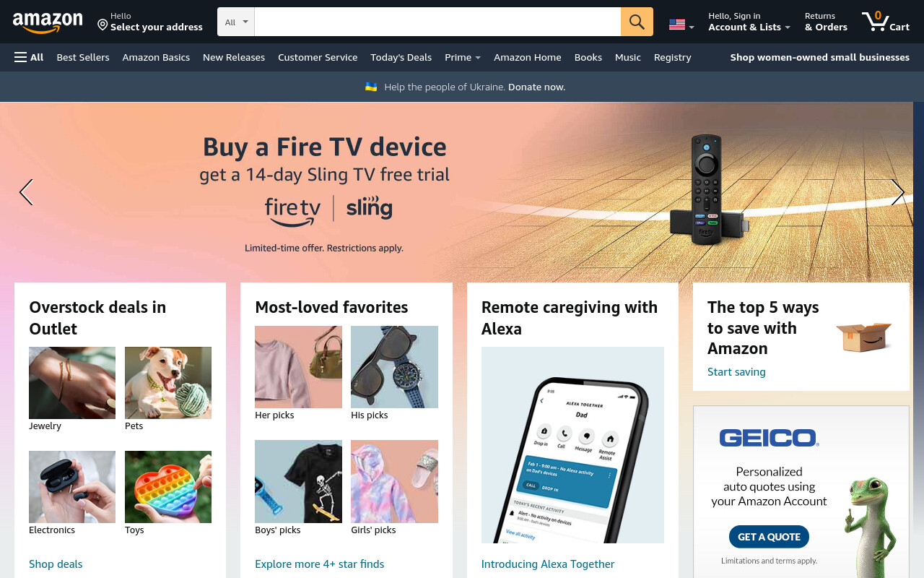
Task: Expand the Account & Lists menu
Action: 749,22
